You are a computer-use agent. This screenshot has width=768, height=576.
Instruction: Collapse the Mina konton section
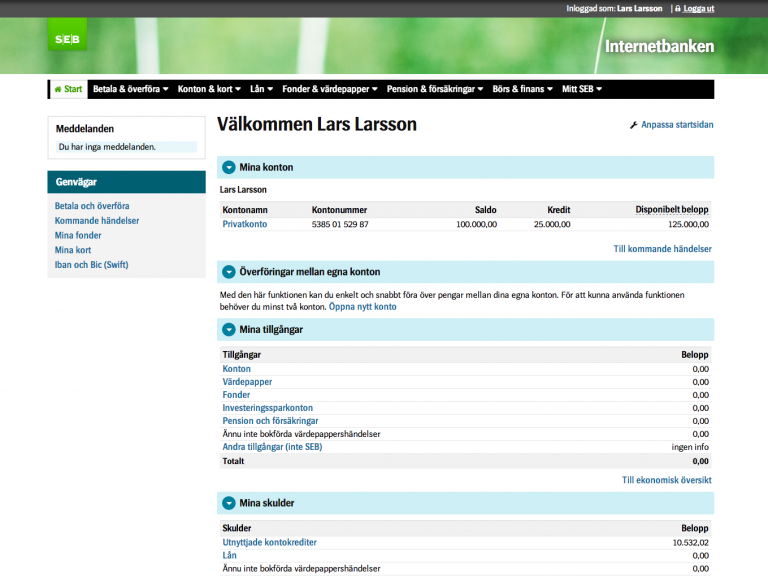(x=229, y=168)
